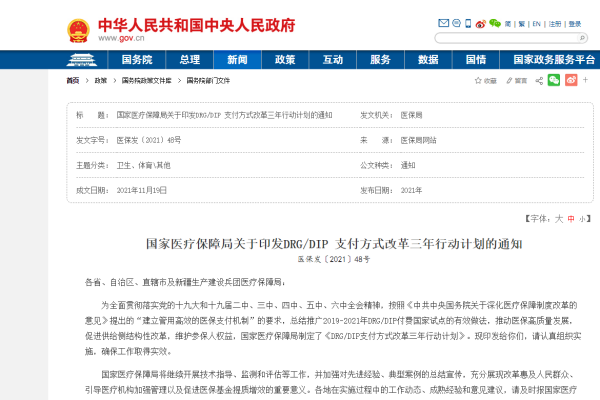The width and height of the screenshot is (600, 400).
Task: Open the mobile phone version icon
Action: tap(468, 23)
